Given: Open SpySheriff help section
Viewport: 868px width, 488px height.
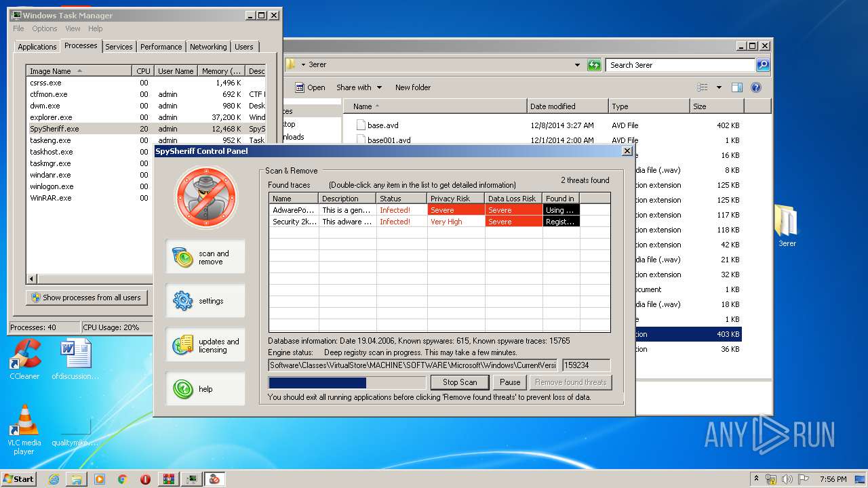Looking at the screenshot, I should tap(205, 389).
